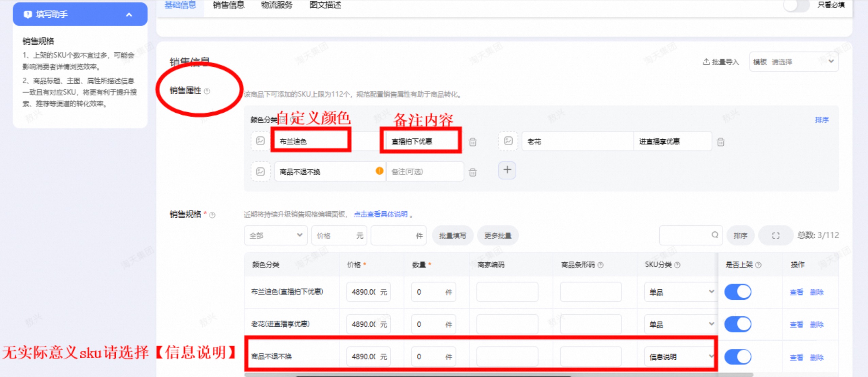
Task: Toggle the 只看必填 switch
Action: pos(796,5)
